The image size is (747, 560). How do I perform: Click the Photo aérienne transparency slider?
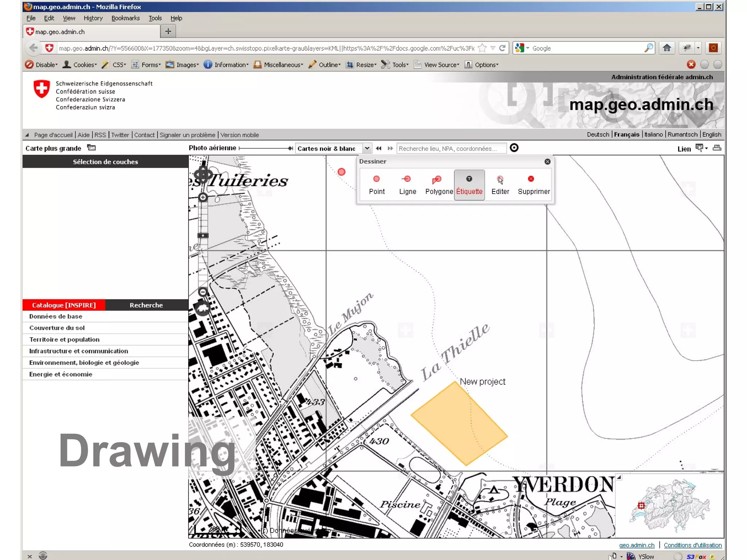[290, 148]
